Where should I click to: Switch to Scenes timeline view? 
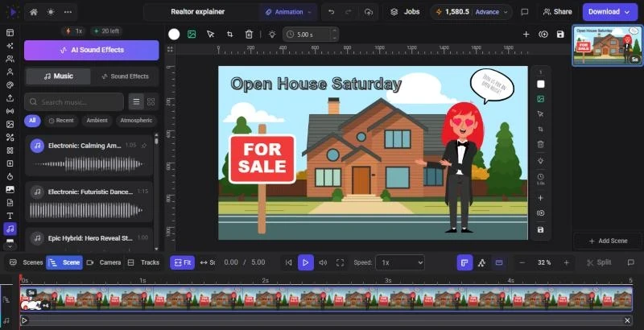(x=27, y=262)
